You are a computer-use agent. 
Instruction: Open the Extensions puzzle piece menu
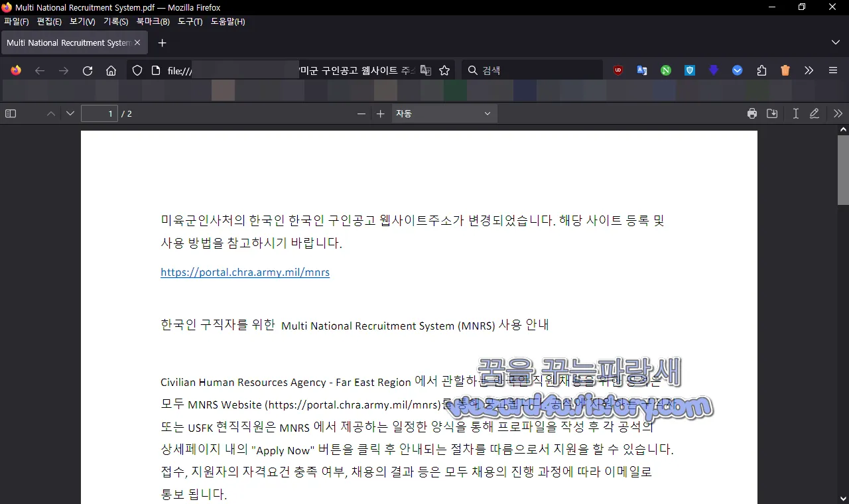(761, 70)
